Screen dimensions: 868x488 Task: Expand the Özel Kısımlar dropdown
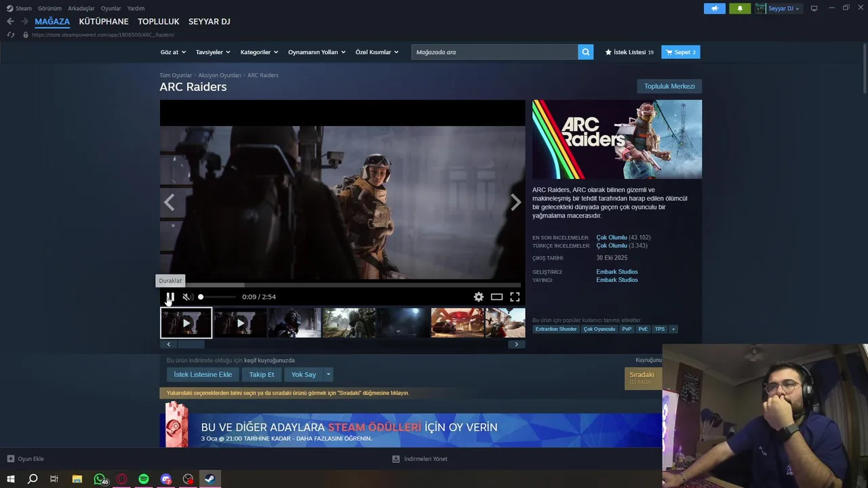click(x=377, y=52)
